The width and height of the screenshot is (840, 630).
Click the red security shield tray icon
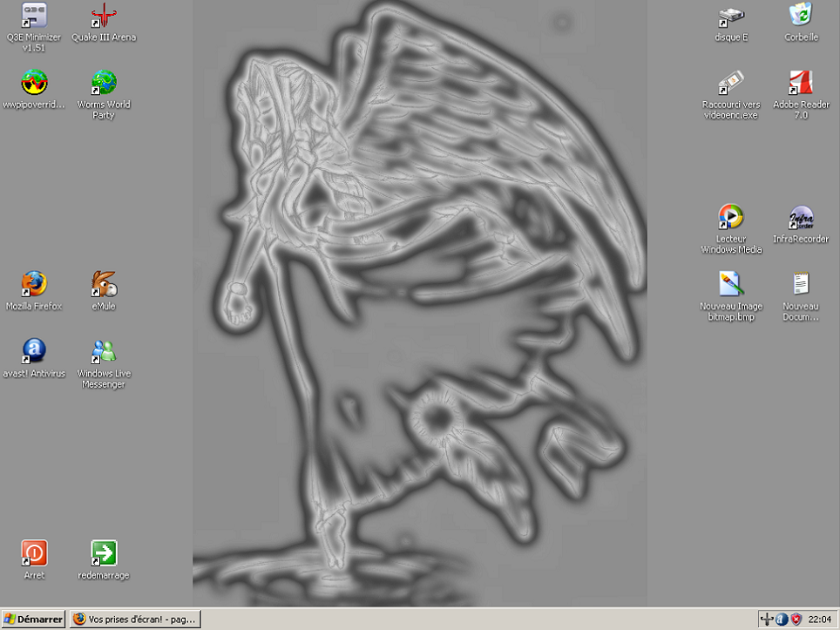point(796,620)
